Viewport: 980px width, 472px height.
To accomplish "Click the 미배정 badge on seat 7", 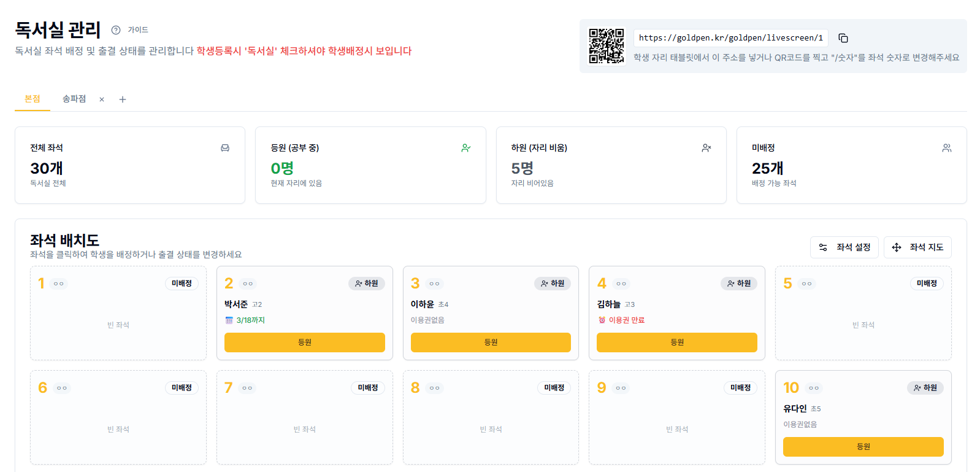I will click(368, 388).
